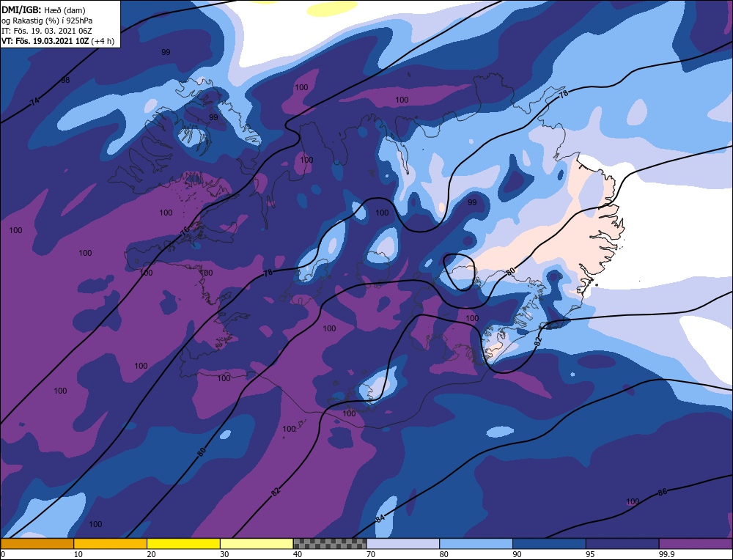The image size is (733, 560).
Task: Select the purple 99.9+ legend swatch
Action: 696,544
